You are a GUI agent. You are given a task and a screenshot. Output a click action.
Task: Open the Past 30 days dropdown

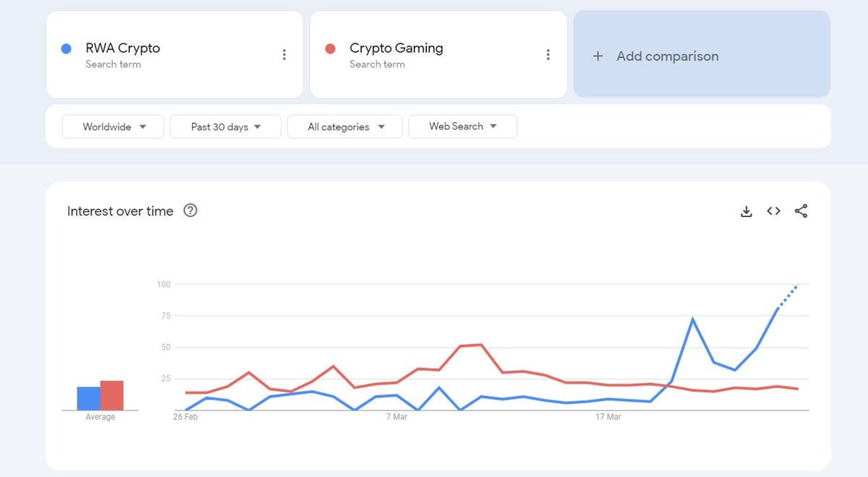point(225,127)
